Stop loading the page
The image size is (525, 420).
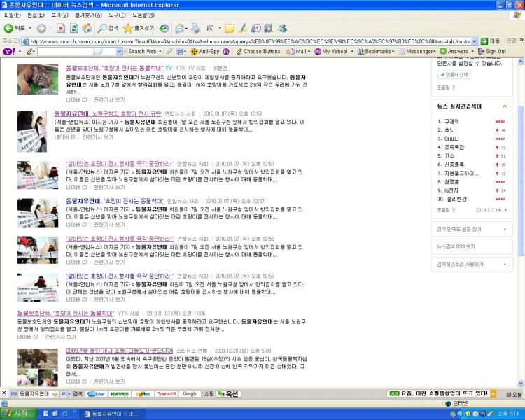pyautogui.click(x=61, y=28)
